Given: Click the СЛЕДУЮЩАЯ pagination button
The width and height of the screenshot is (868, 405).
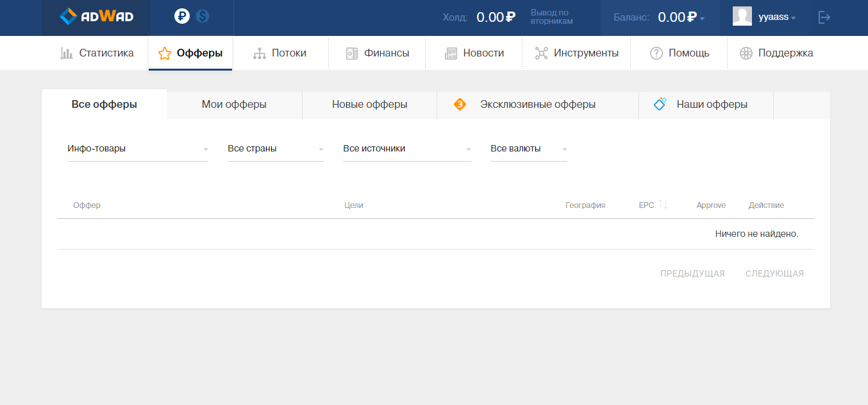Looking at the screenshot, I should (774, 273).
